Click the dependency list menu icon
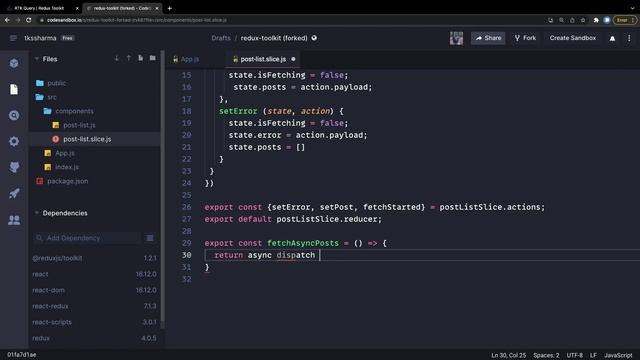This screenshot has height=360, width=640. pos(150,238)
